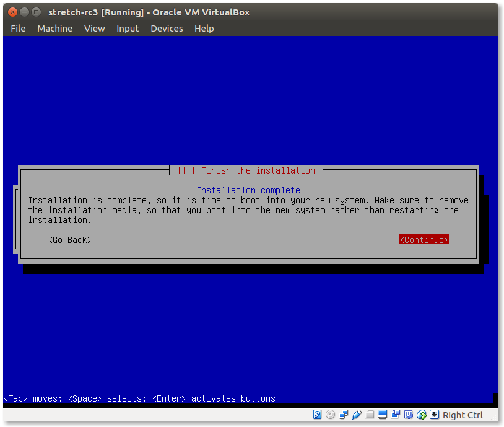Activate the Continue button in the installer

(x=424, y=240)
